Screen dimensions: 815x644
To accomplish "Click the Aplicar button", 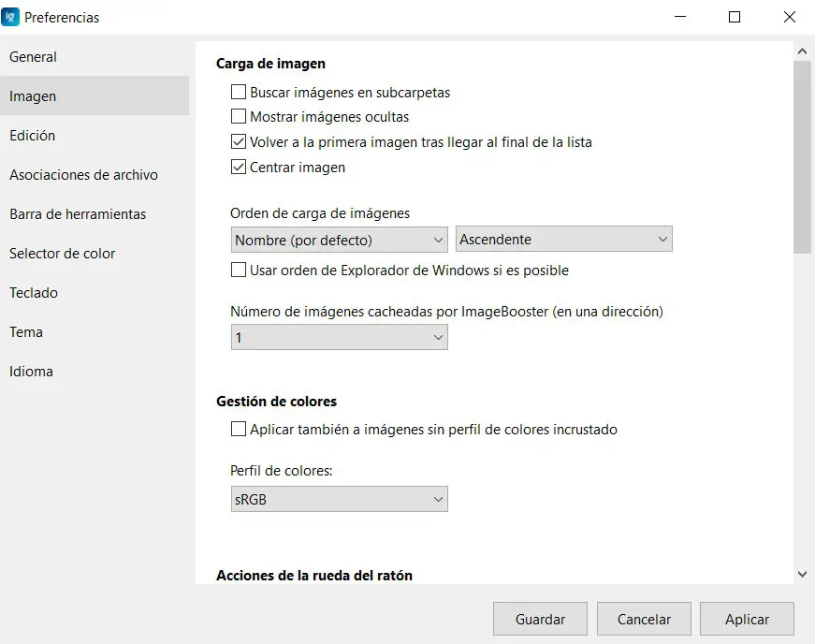I will [747, 619].
